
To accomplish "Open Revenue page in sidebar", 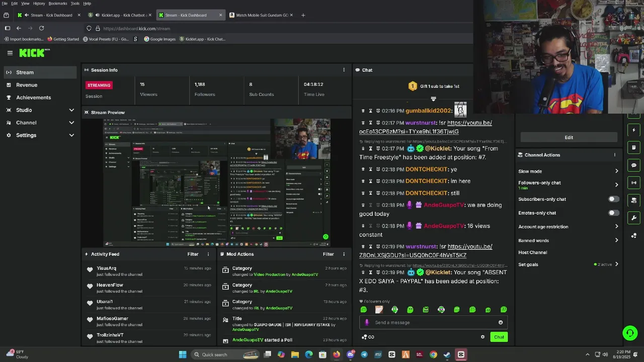I will [x=39, y=85].
